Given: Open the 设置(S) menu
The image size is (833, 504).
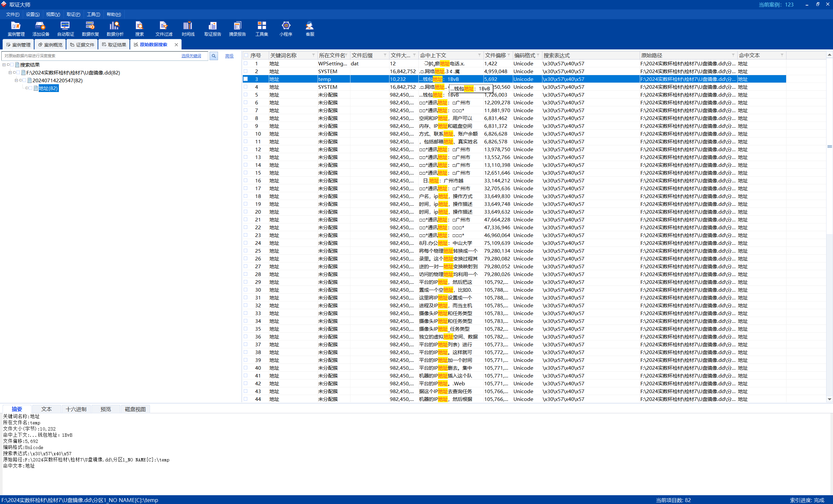Looking at the screenshot, I should tap(33, 14).
